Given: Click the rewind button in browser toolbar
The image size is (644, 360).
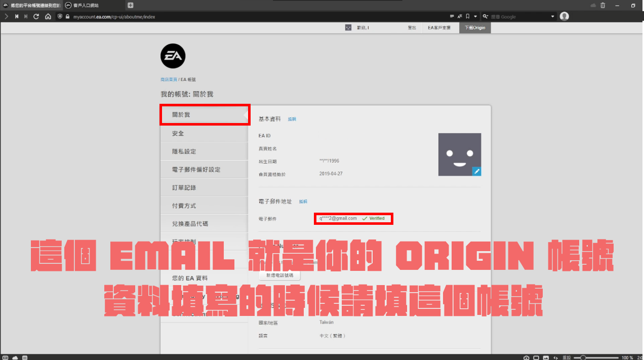Looking at the screenshot, I should tap(17, 17).
